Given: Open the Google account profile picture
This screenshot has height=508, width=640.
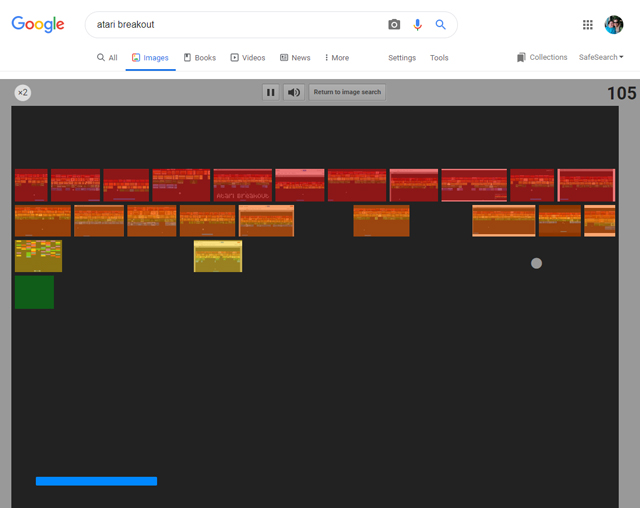Looking at the screenshot, I should tap(614, 25).
